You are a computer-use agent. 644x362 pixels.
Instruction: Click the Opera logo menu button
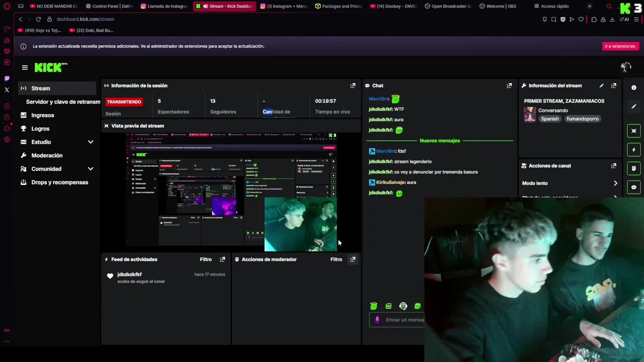coord(7,6)
